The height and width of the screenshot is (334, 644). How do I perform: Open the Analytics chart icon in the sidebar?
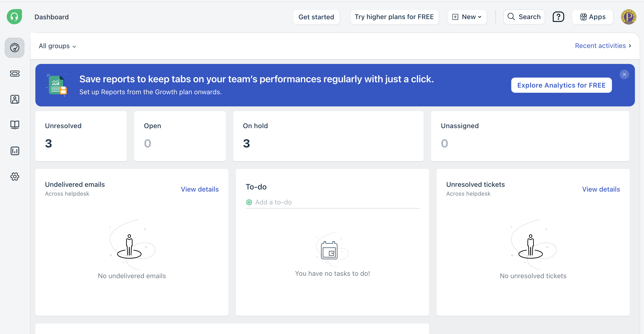15,151
